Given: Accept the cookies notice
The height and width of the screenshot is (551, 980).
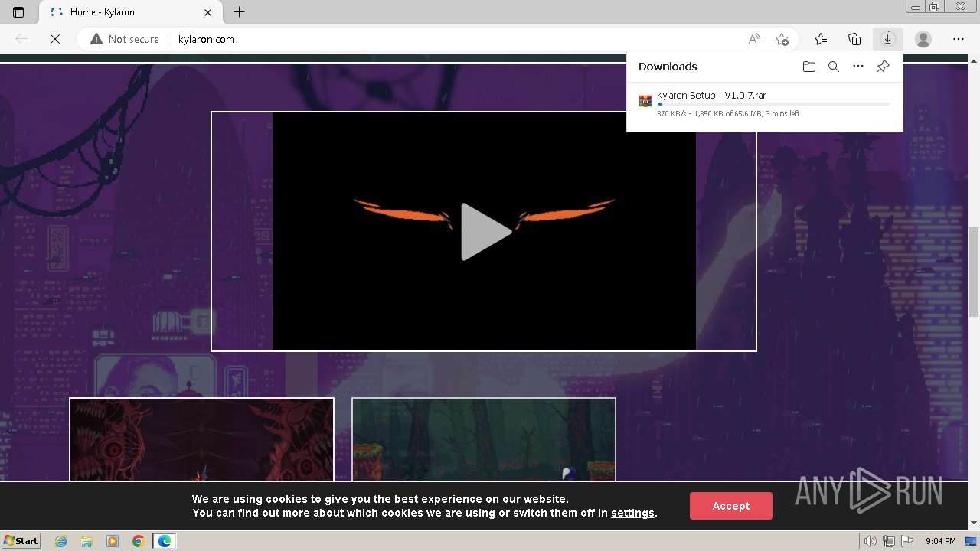Looking at the screenshot, I should pyautogui.click(x=731, y=506).
